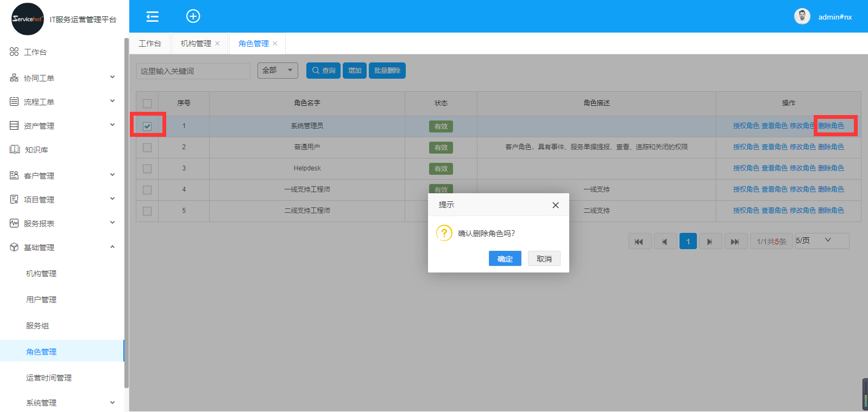This screenshot has width=868, height=412.
Task: Tick the checkbox for 普通用户 row
Action: (x=147, y=147)
